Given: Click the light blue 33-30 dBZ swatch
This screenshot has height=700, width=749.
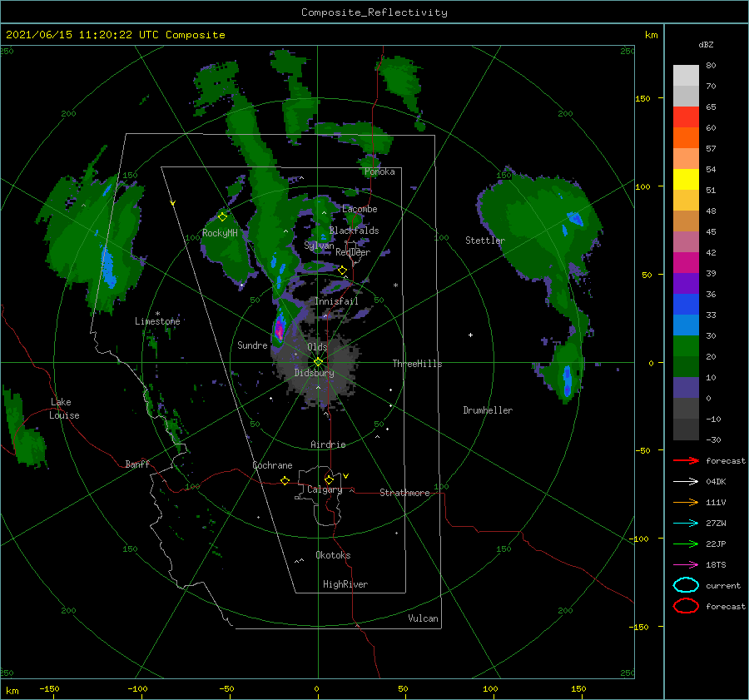Looking at the screenshot, I should [x=686, y=325].
